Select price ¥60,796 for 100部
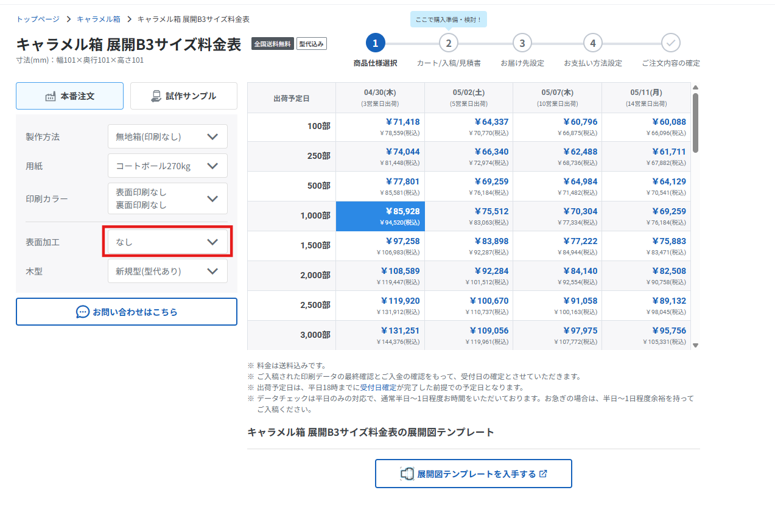This screenshot has height=532, width=775. (558, 127)
